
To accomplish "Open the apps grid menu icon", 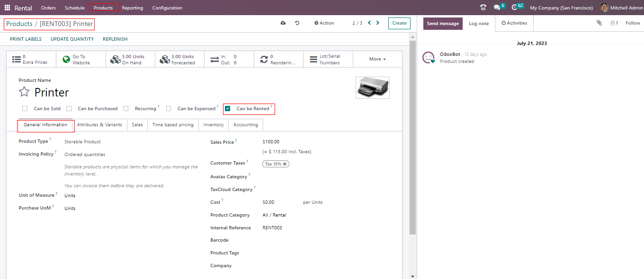I will [7, 8].
